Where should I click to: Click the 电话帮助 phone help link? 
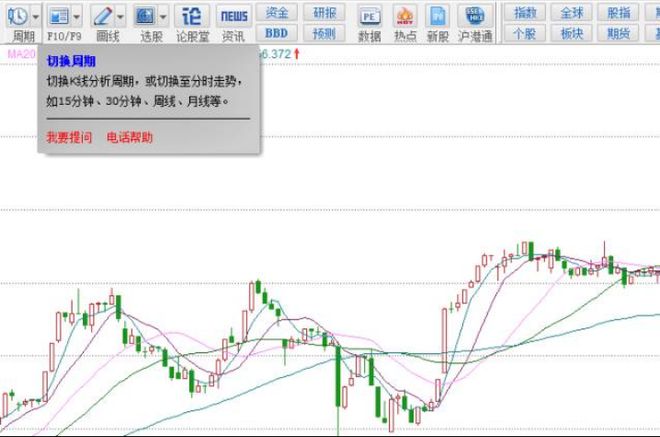coord(130,137)
